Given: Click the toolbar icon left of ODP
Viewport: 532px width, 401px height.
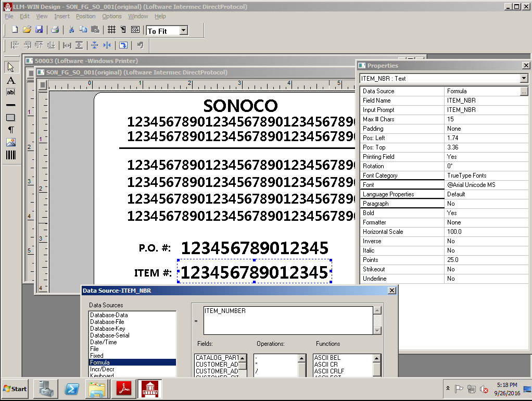Looking at the screenshot, I should (123, 30).
